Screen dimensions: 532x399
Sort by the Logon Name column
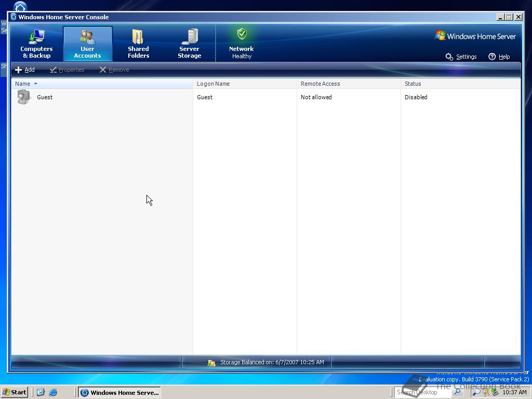pos(245,84)
